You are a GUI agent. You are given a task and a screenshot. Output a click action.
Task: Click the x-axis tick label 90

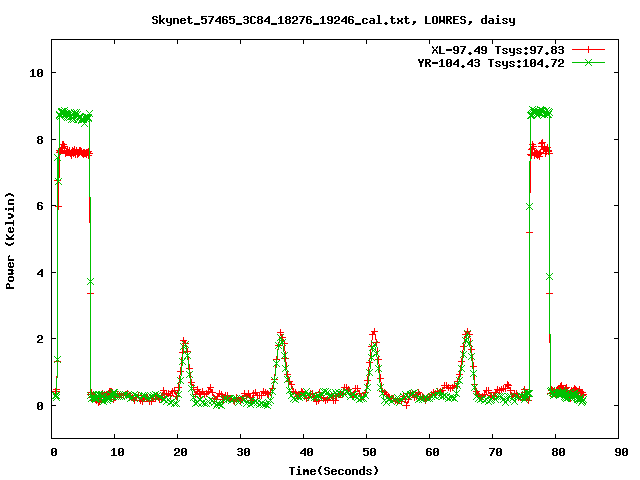click(621, 452)
